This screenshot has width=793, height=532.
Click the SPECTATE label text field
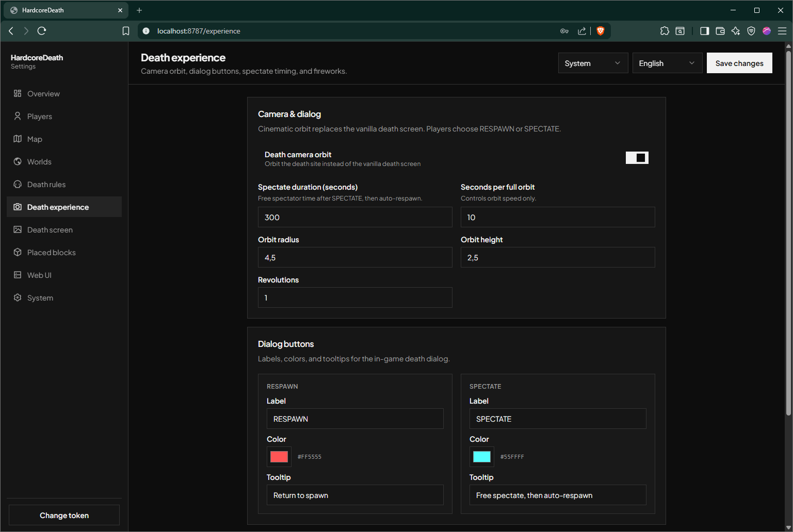tap(558, 419)
